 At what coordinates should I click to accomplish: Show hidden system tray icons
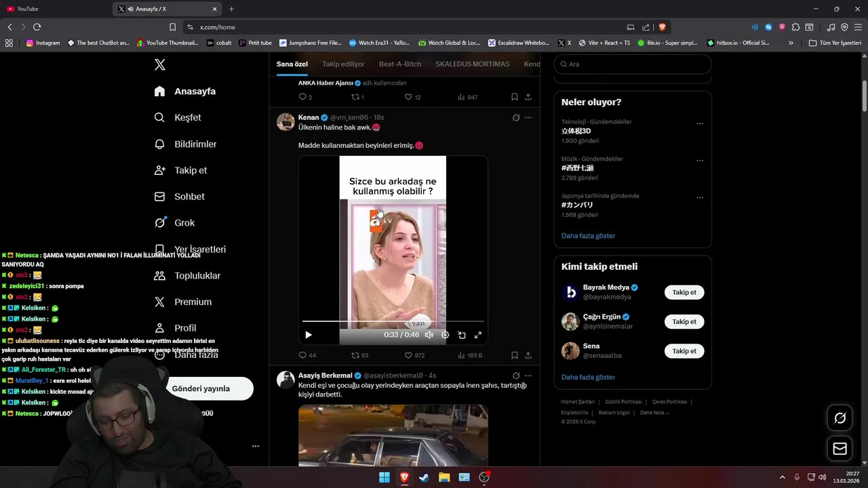782,477
